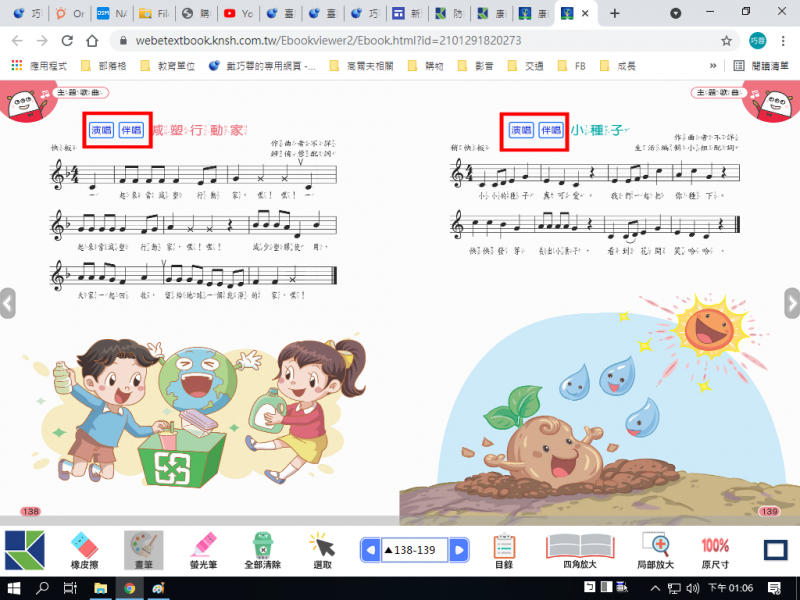The image size is (800, 600).
Task: Choose the selection pointer tool (選取)
Action: coord(322,549)
